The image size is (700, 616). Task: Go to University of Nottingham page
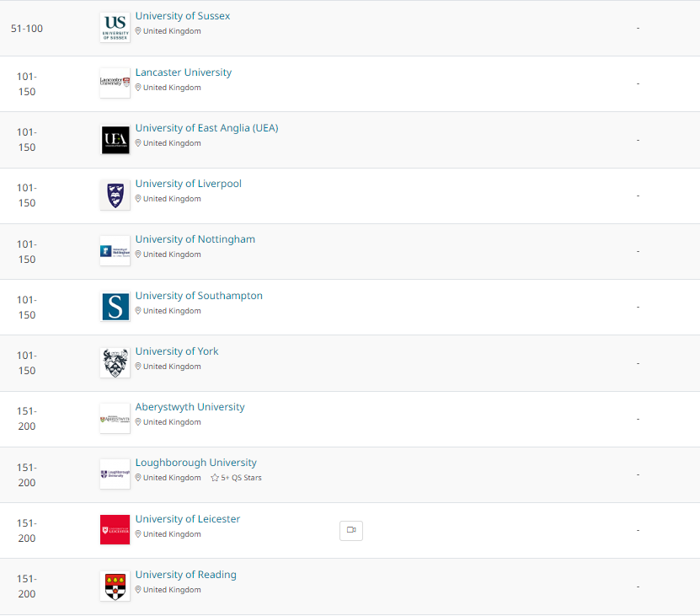195,239
